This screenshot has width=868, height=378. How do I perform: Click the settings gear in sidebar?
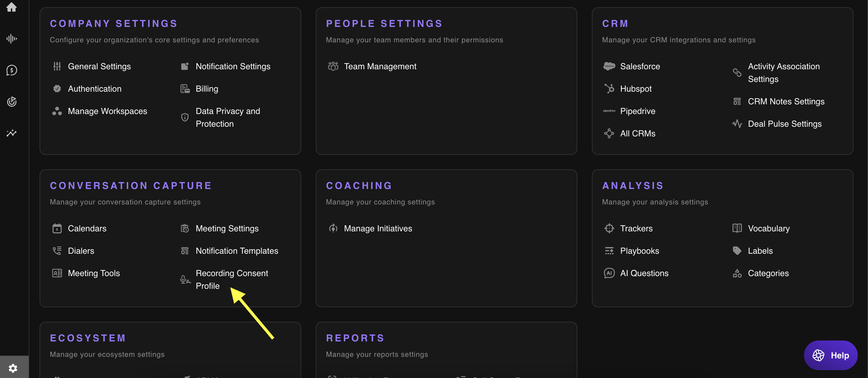coord(13,368)
